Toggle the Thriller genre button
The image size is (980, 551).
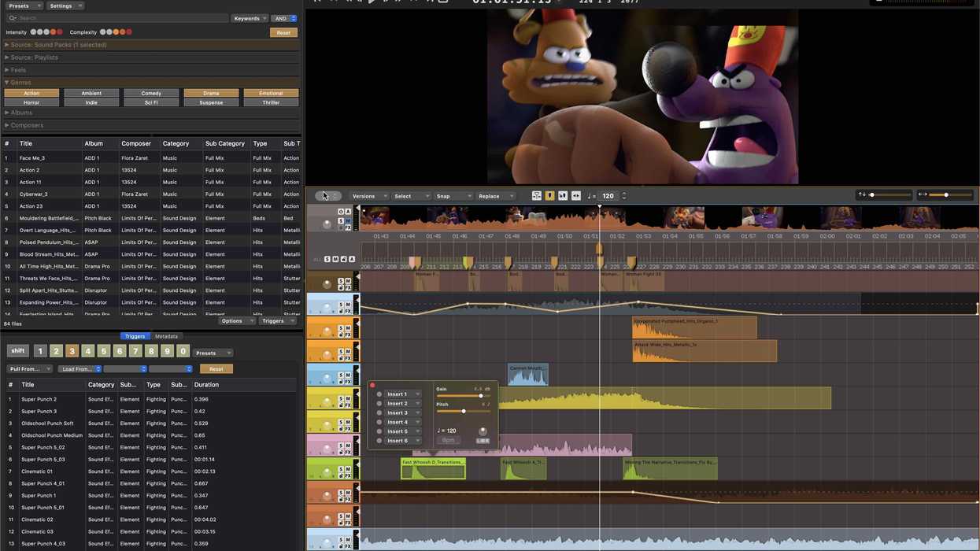pyautogui.click(x=271, y=102)
